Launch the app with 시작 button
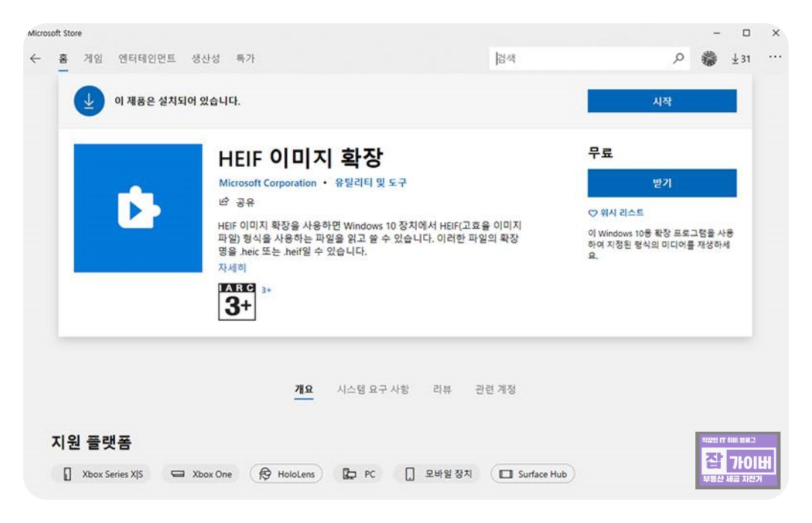The image size is (812, 523). tap(662, 101)
